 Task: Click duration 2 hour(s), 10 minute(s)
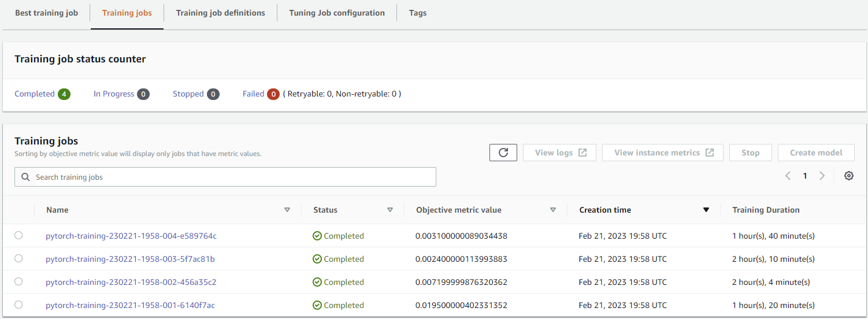(x=773, y=259)
